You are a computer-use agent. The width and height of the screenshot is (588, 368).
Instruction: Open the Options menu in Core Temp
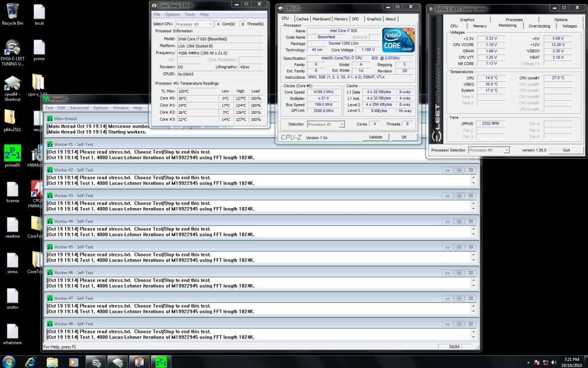click(172, 14)
